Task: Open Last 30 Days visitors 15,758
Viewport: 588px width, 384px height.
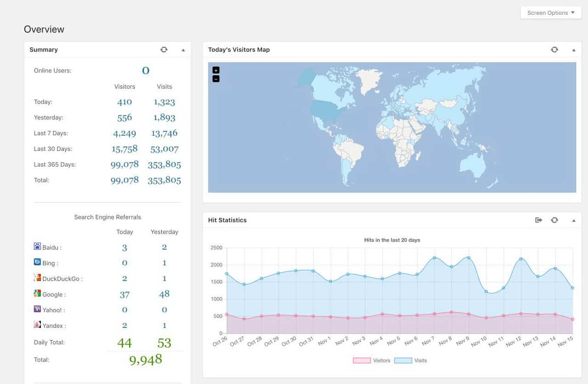Action: 124,149
